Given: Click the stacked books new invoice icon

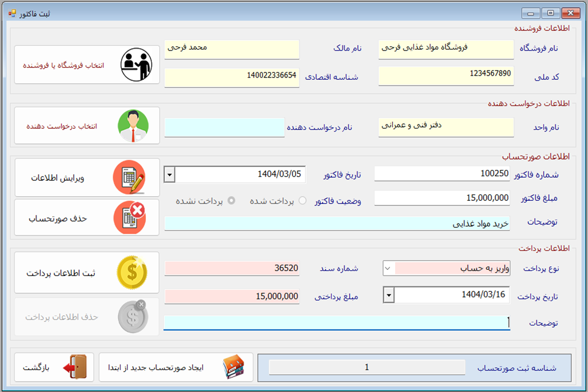Looking at the screenshot, I should pos(234,367).
